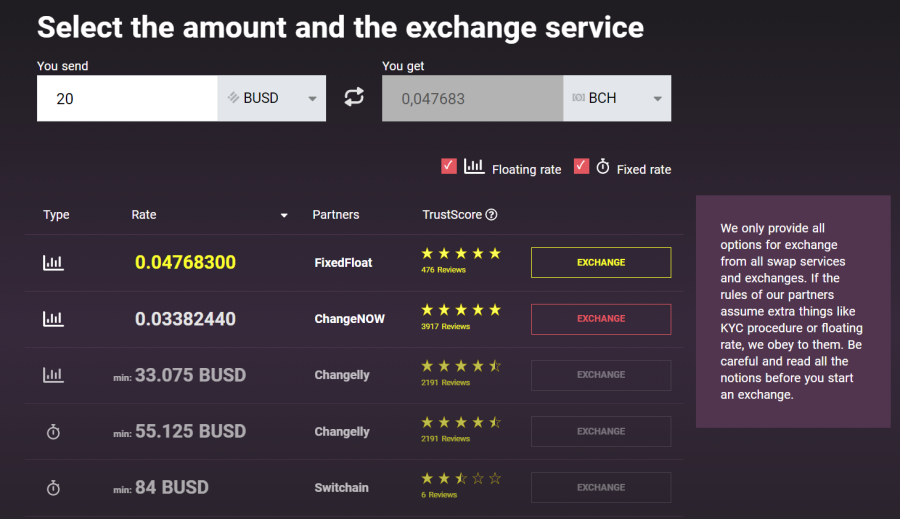Uncheck the Fixed rate checkbox

581,166
